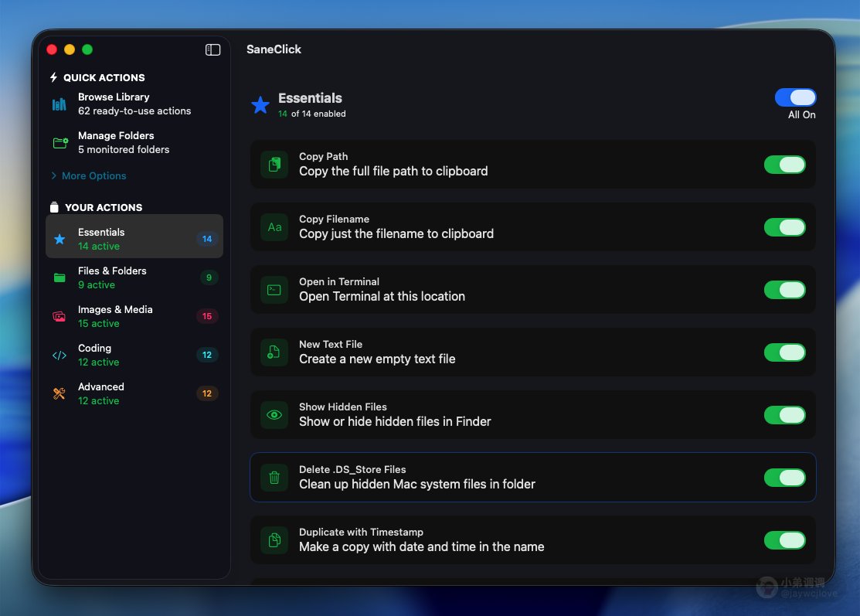Toggle the sidebar panel icon
860x616 pixels.
click(212, 50)
